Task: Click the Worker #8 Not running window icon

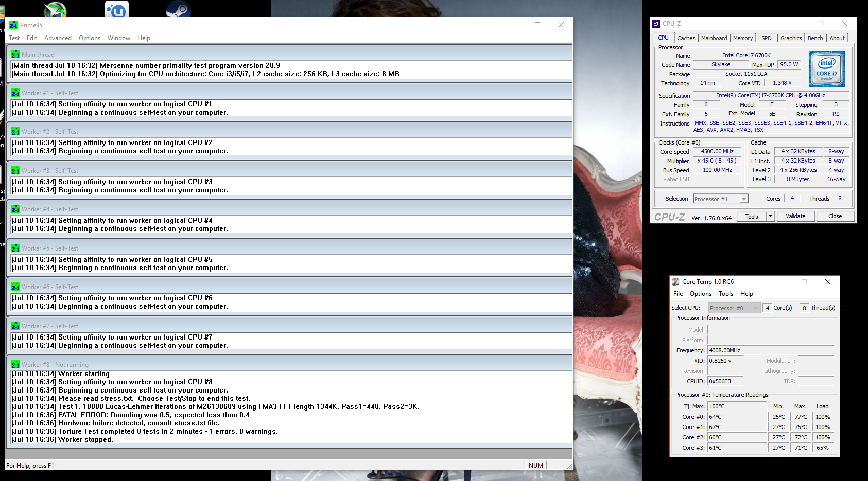Action: 15,365
